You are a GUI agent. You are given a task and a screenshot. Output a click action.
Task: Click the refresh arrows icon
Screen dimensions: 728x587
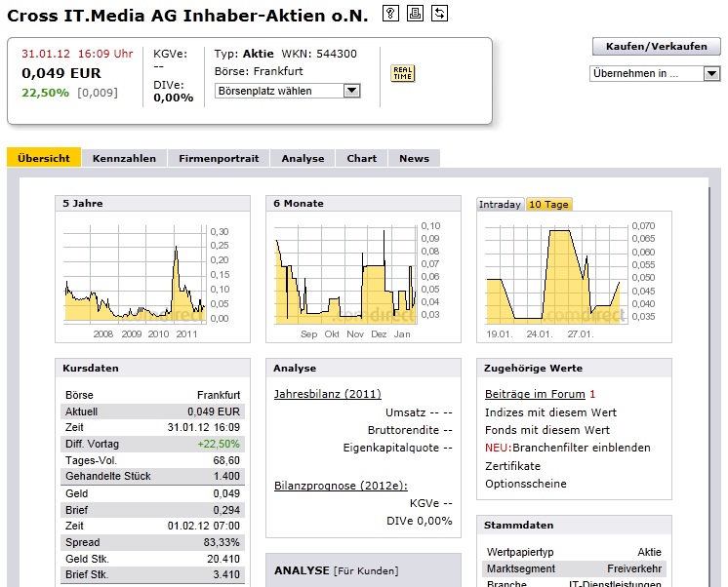439,13
